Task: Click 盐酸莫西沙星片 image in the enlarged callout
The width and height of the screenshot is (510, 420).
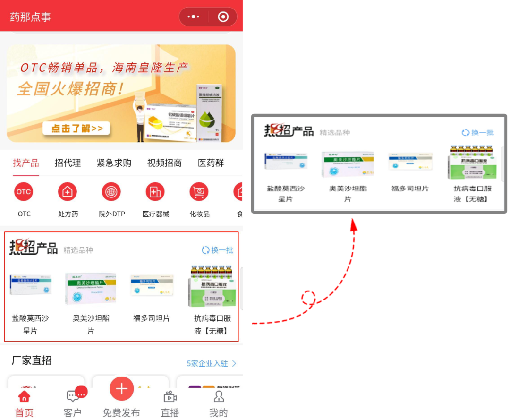Action: (x=286, y=162)
